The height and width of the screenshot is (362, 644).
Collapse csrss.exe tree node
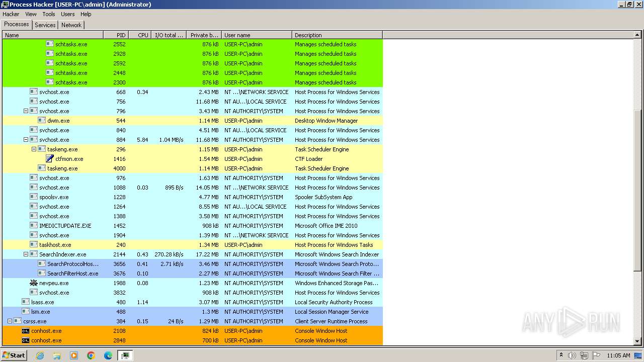[x=10, y=321]
